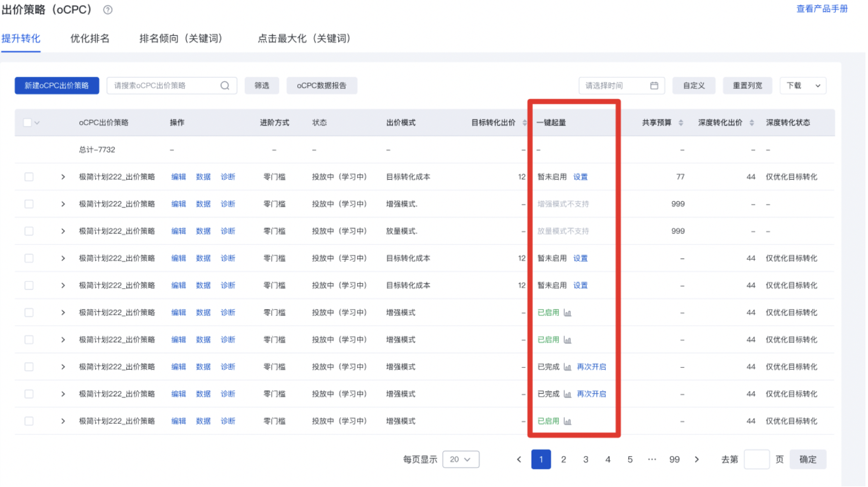Viewport: 868px width, 487px height.
Task: Click the 新建oCPC出价策略 button
Action: click(57, 86)
